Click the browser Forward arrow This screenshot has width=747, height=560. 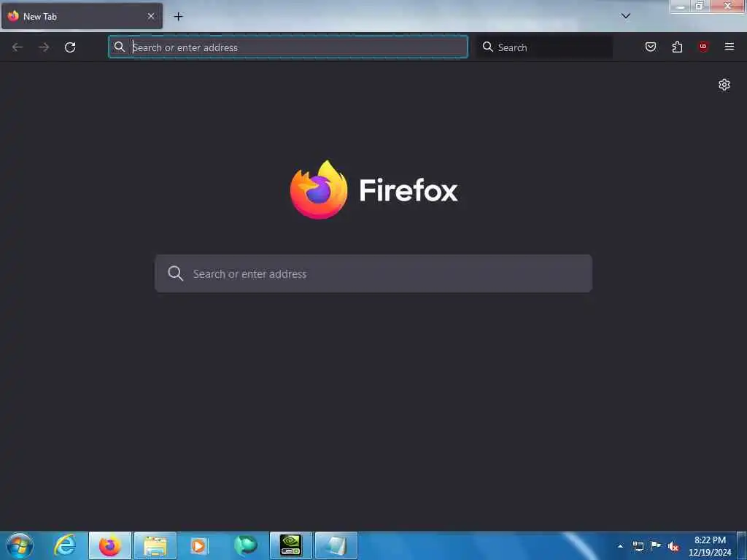44,47
